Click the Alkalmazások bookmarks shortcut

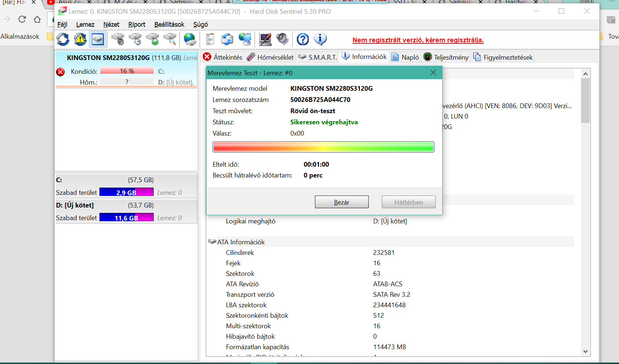tap(20, 37)
